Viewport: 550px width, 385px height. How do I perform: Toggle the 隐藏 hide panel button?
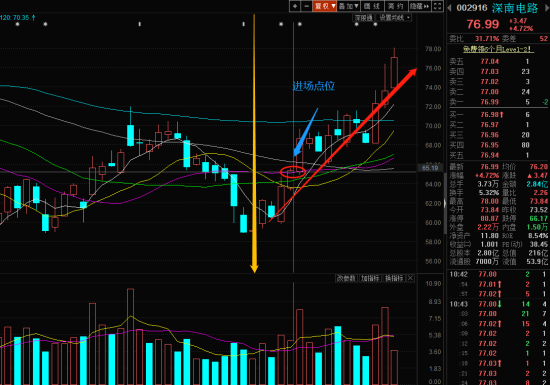(x=420, y=6)
